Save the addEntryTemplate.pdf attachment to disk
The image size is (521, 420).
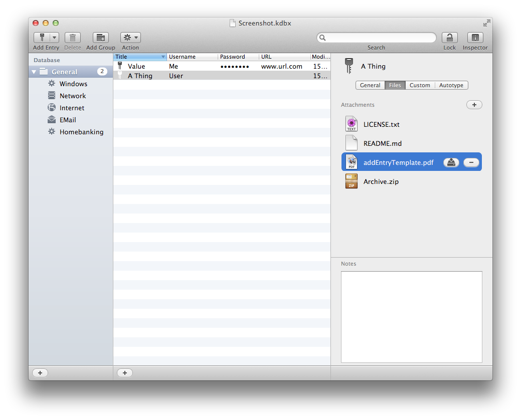pos(451,162)
